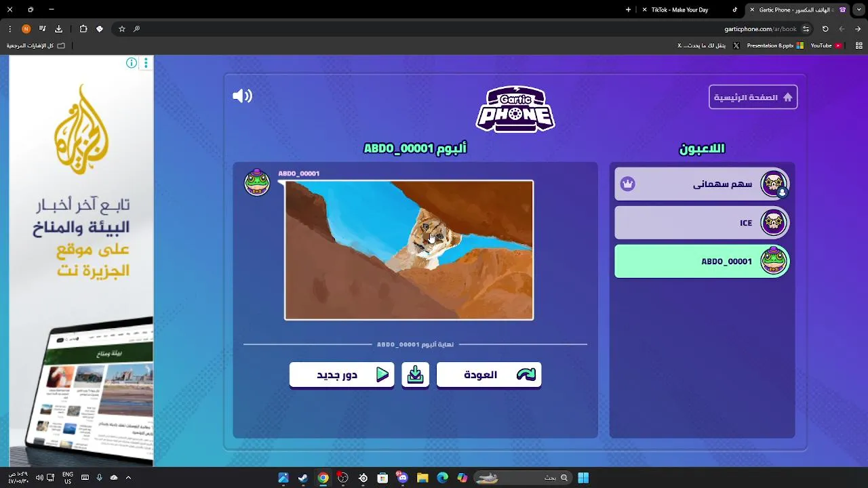The width and height of the screenshot is (868, 488).
Task: Start a new round with دور جديد
Action: click(342, 375)
